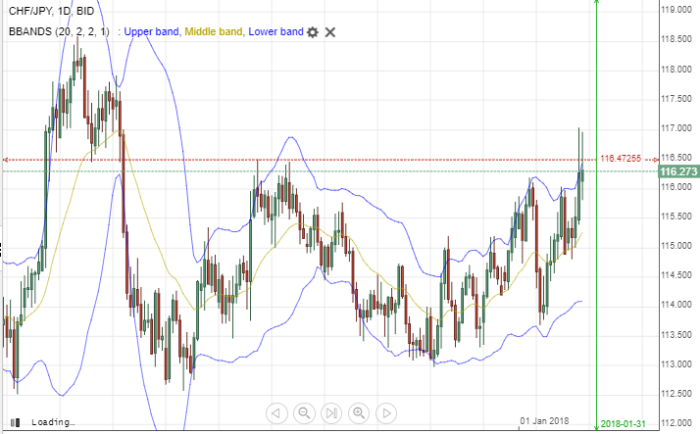
Task: Click the BBANDS (20, 2, 2, 1) label
Action: point(59,32)
